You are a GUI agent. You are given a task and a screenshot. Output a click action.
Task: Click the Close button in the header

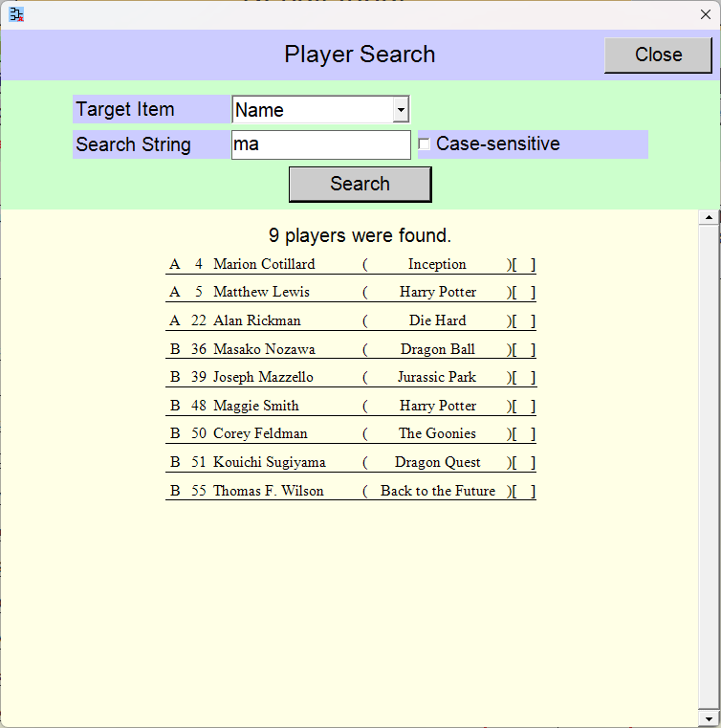point(658,55)
